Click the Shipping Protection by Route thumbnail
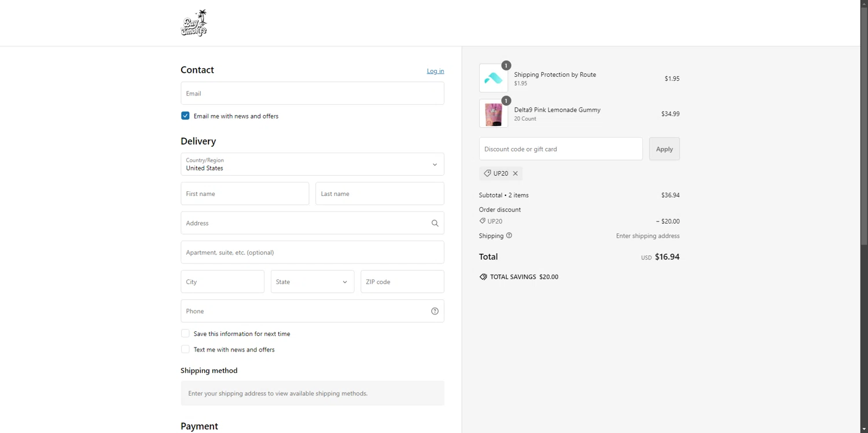Image resolution: width=868 pixels, height=433 pixels. pyautogui.click(x=494, y=78)
